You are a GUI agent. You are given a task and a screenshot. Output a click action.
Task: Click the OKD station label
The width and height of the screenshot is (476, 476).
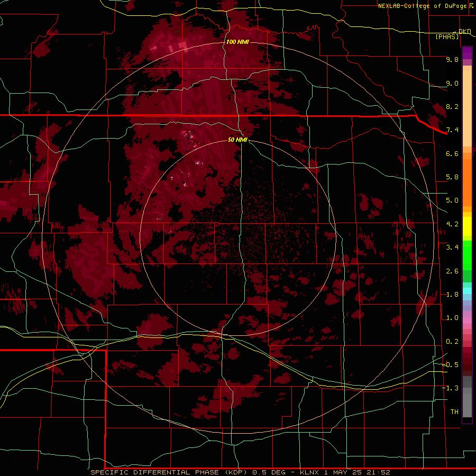click(x=464, y=31)
